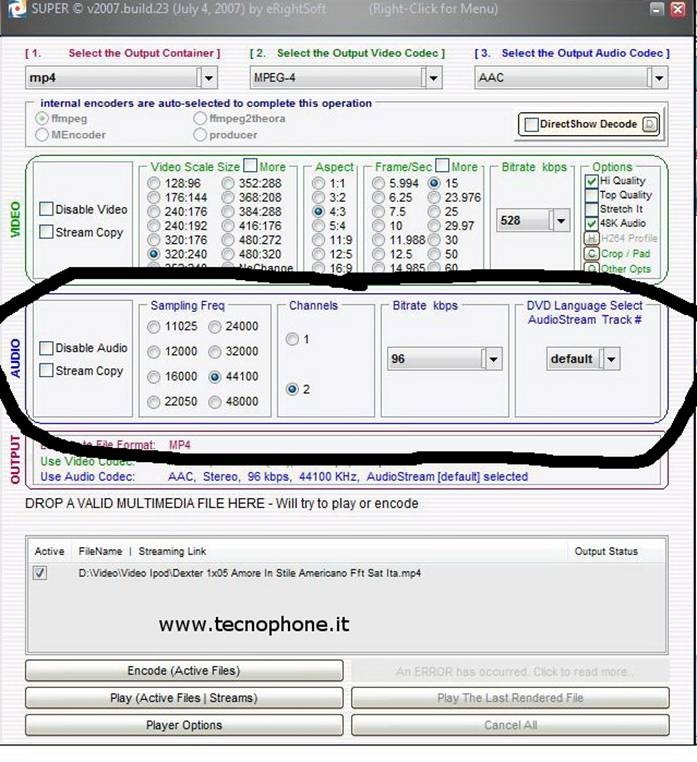This screenshot has width=697, height=762.
Task: Select 48000 sampling frequency
Action: click(215, 402)
